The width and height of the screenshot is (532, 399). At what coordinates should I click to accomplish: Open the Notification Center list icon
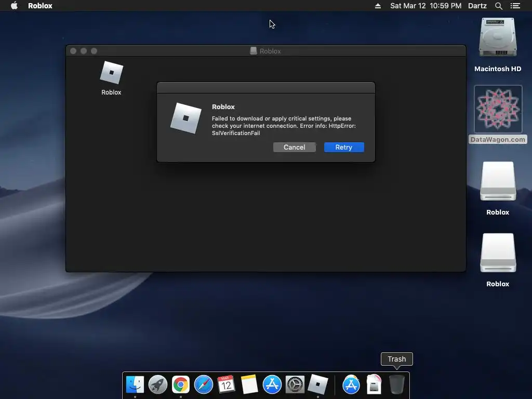point(515,6)
